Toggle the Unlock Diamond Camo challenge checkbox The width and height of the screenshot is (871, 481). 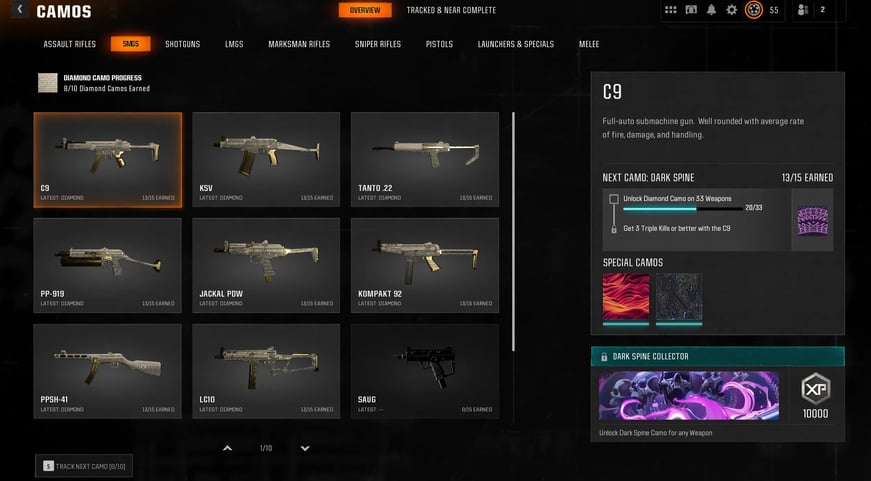[x=614, y=199]
